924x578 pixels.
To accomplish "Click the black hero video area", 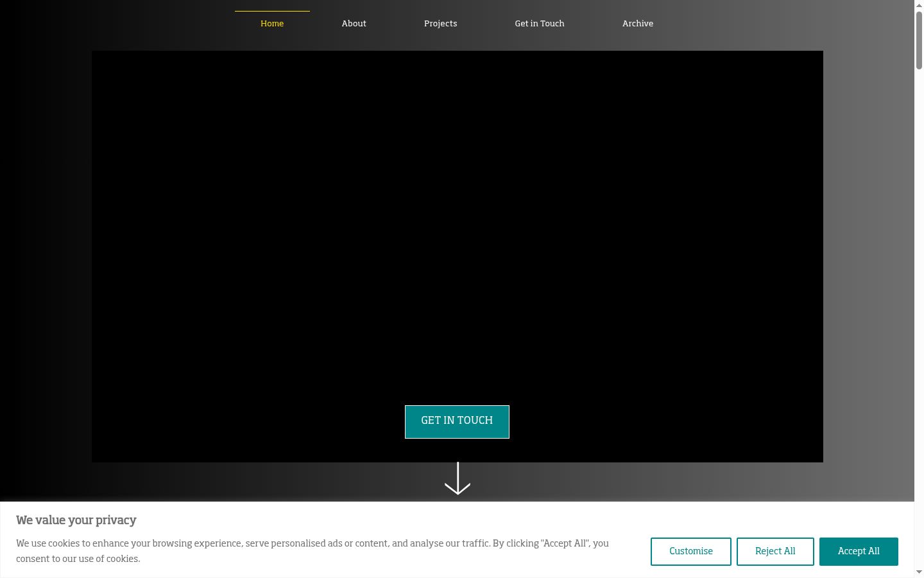I will point(458,256).
